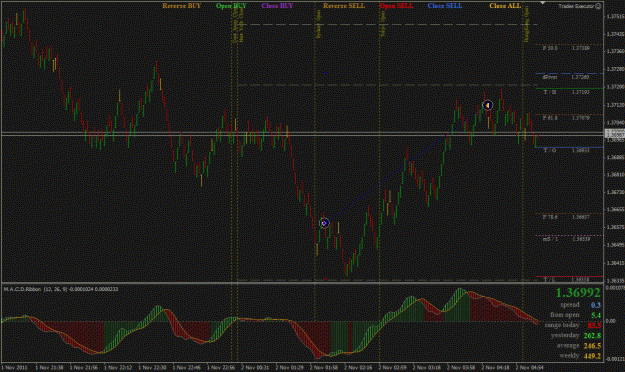Click the 0.00 level on MACD scale
Screen dimensions: 625x372
point(611,321)
